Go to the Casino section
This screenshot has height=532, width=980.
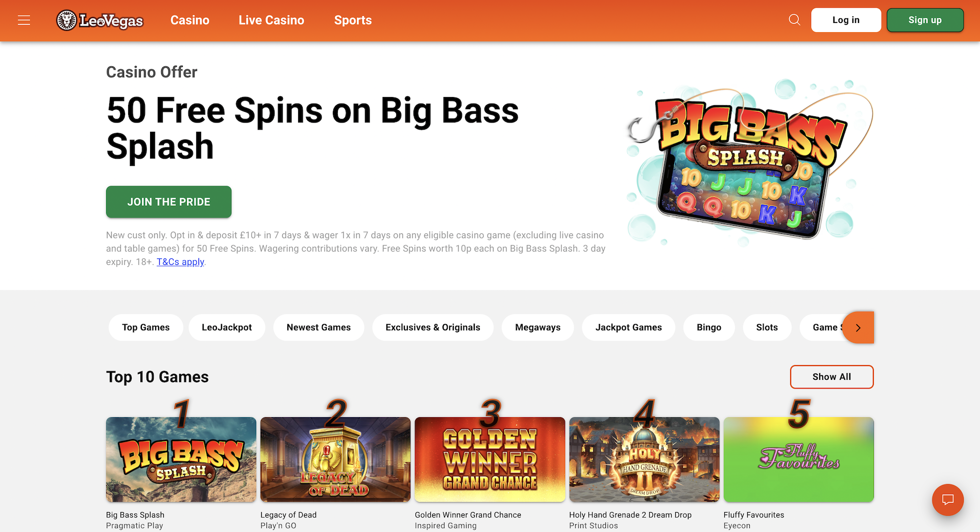[x=190, y=20]
